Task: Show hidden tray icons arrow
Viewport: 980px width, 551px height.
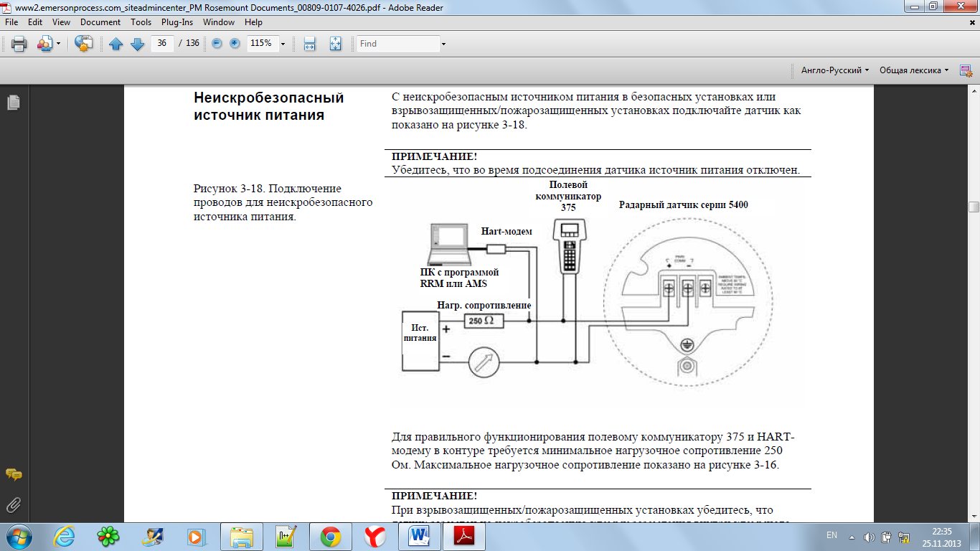Action: 852,537
